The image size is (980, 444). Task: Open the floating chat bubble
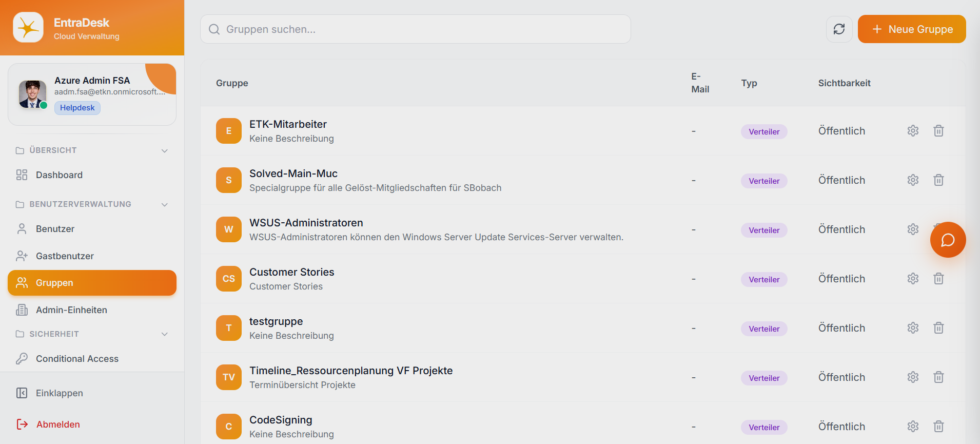948,240
